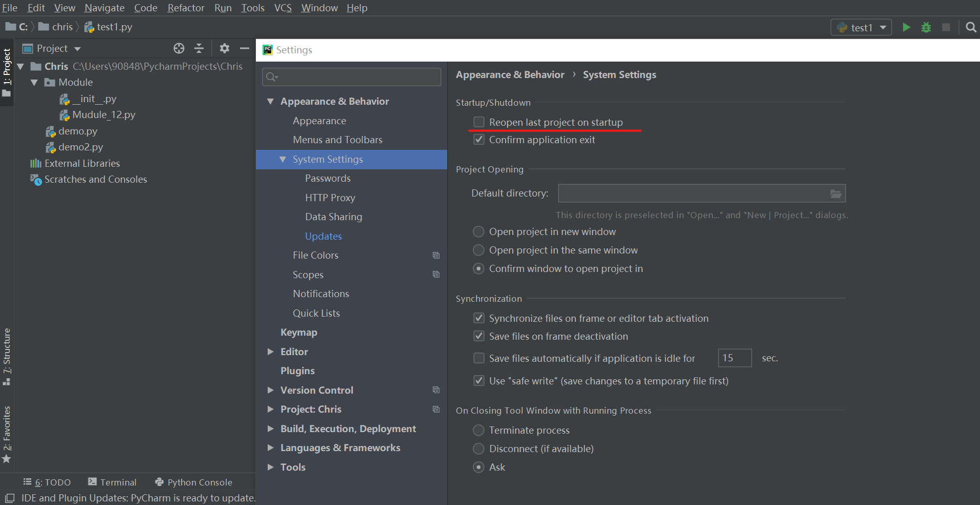
Task: Expand Version Control settings group
Action: [270, 390]
